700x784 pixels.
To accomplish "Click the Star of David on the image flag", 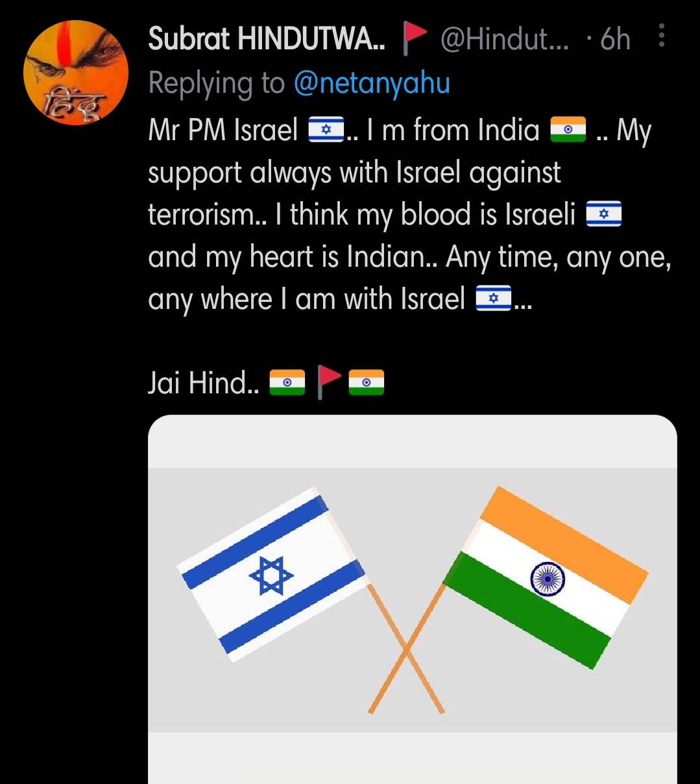I will 272,577.
